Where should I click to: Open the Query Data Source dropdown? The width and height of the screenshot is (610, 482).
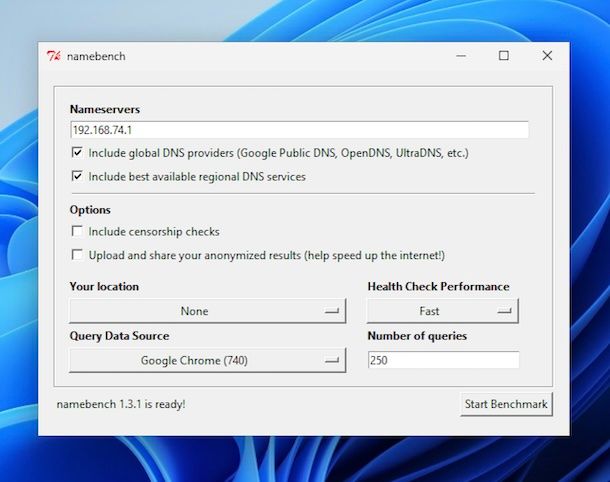pyautogui.click(x=207, y=360)
